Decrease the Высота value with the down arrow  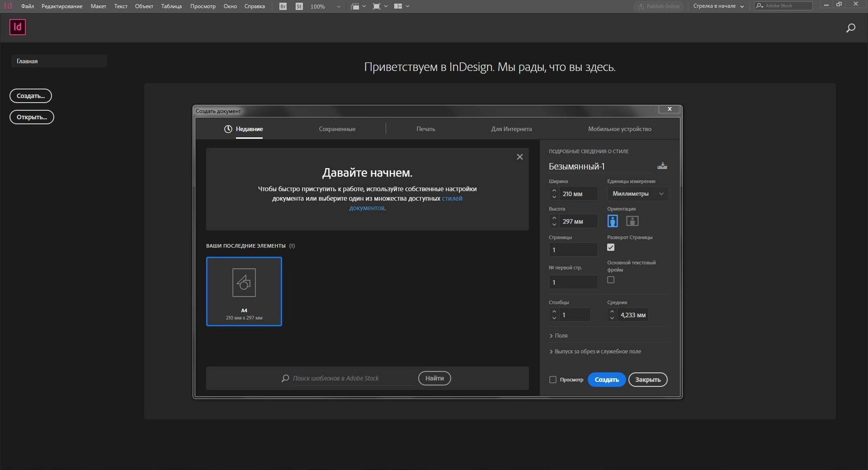[x=554, y=225]
